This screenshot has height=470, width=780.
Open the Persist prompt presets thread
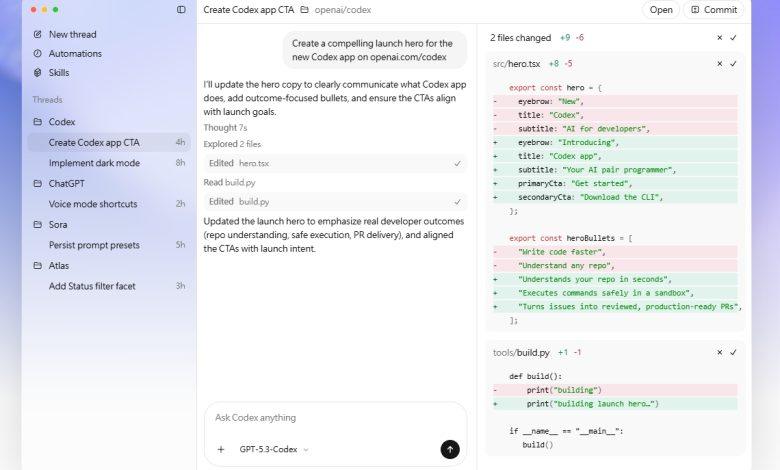(96, 245)
